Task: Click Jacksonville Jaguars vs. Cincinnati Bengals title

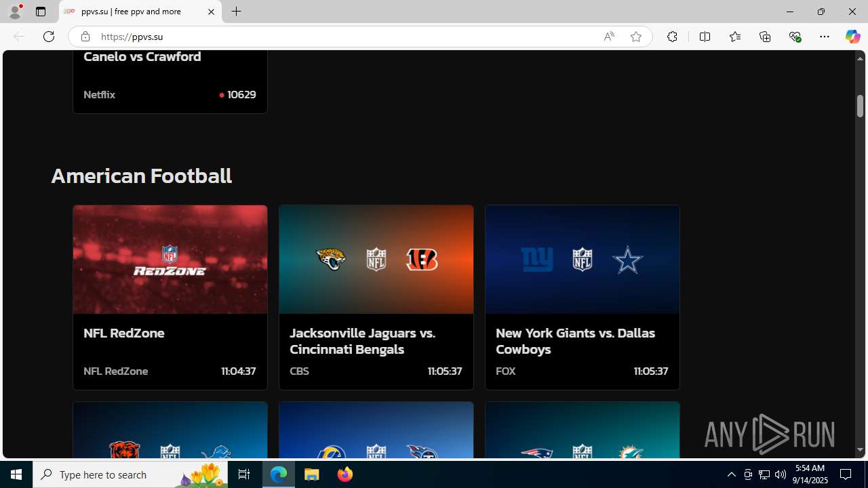Action: (362, 341)
